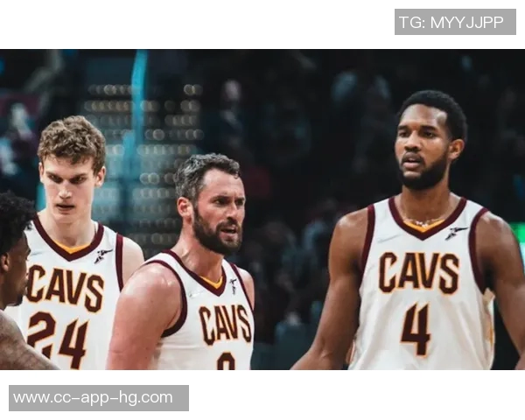Click the partial number on middle player's jersey
This screenshot has width=525, height=420.
226,360
